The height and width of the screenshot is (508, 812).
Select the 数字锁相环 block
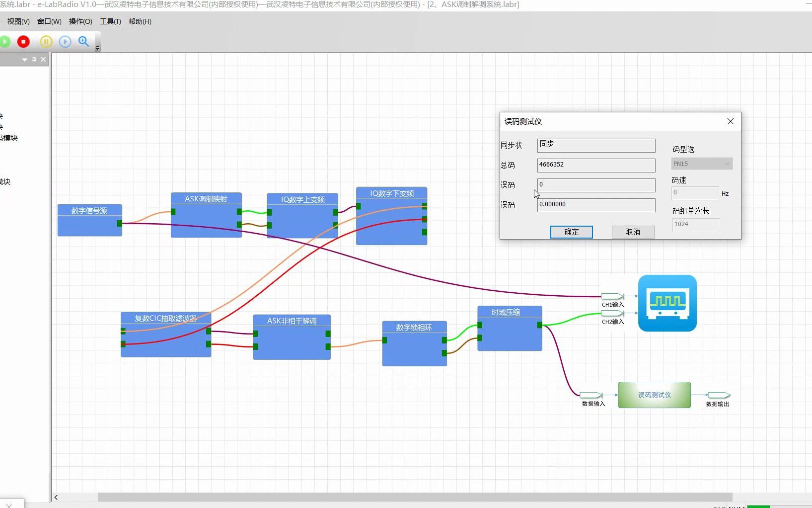(x=414, y=343)
